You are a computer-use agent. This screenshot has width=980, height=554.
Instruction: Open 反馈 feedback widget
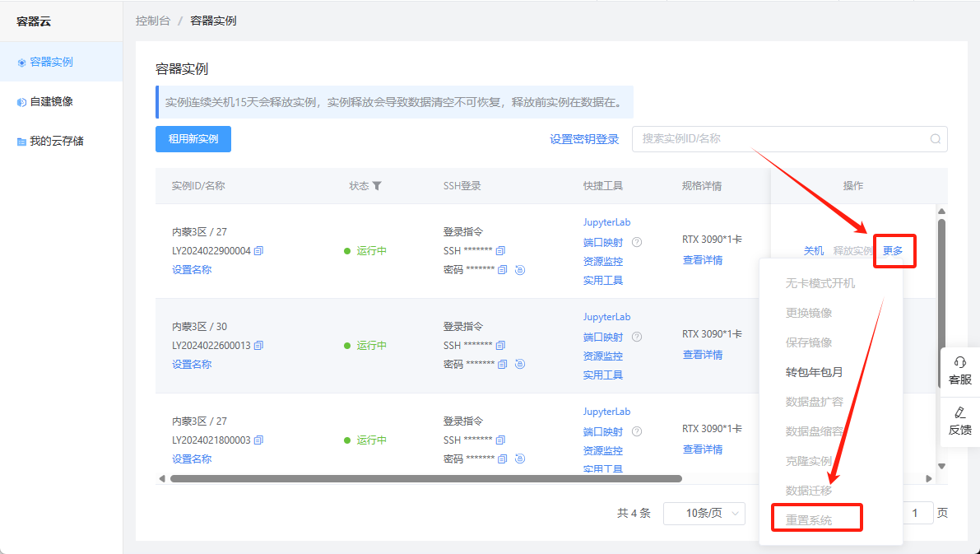tap(960, 421)
